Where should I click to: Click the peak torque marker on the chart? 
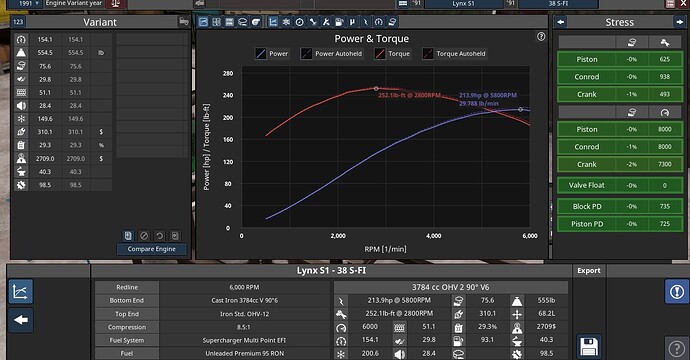[x=376, y=88]
